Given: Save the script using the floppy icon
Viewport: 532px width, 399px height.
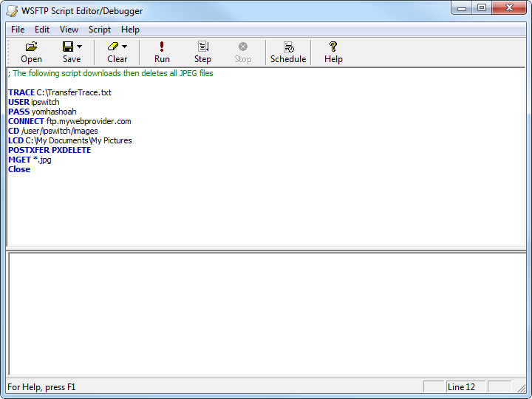Looking at the screenshot, I should pos(68,52).
